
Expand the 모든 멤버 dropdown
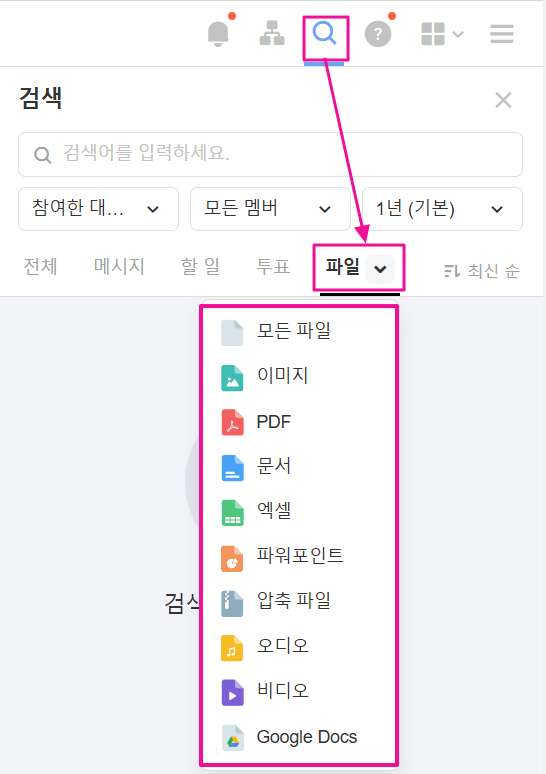(x=270, y=209)
